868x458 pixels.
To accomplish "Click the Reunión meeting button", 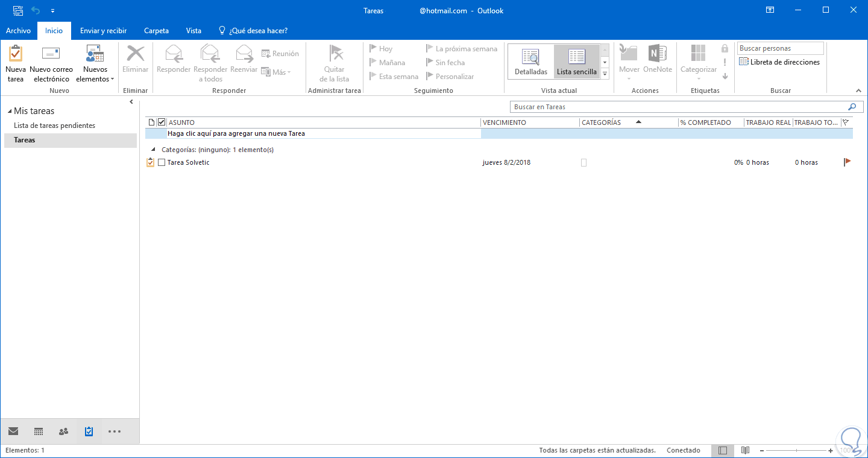I will (x=280, y=54).
